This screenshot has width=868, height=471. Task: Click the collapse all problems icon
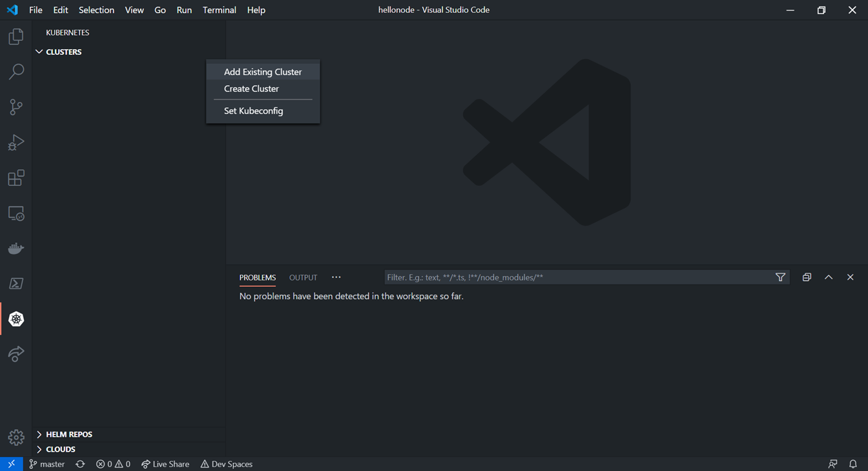807,277
